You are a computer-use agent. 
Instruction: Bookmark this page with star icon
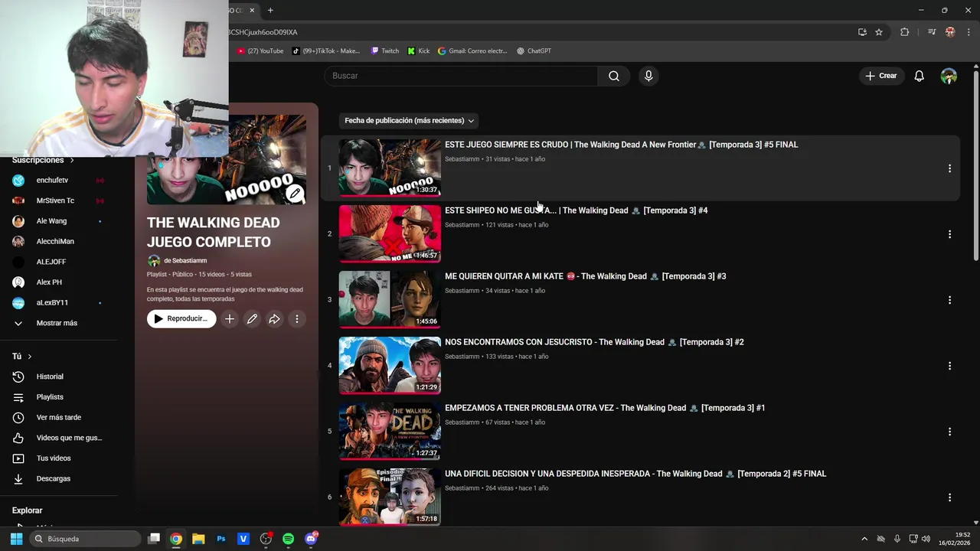879,32
